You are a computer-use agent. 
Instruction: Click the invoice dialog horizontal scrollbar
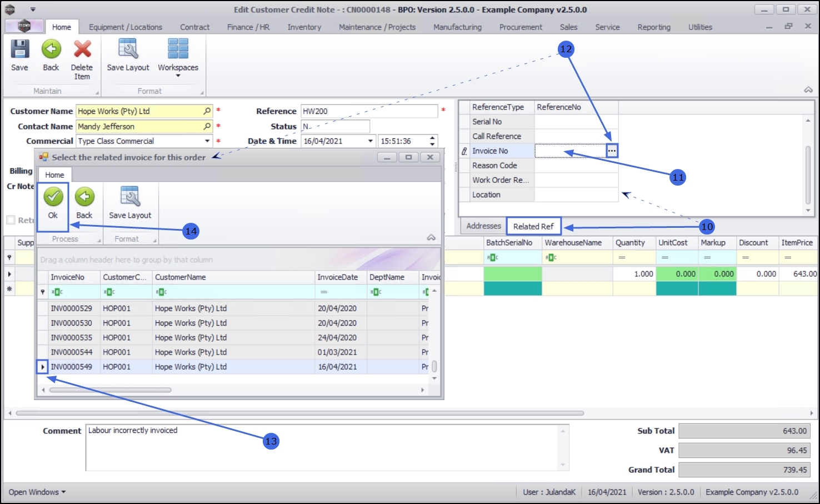110,390
